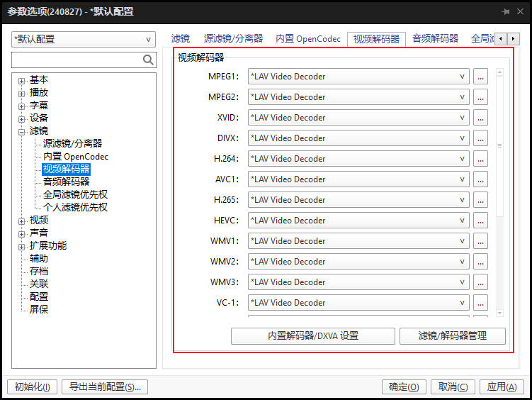
Task: Switch to the 源滤镜/分离器 tab
Action: click(x=234, y=39)
